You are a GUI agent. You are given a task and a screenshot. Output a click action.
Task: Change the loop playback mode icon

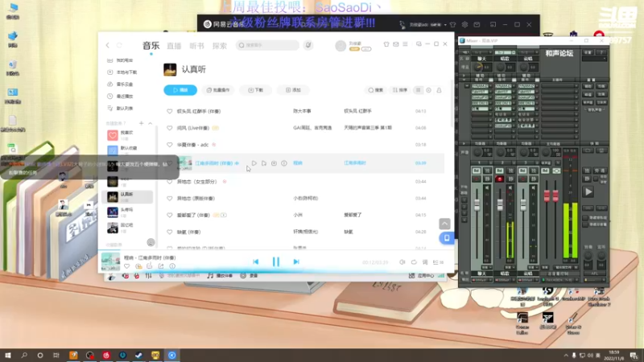pyautogui.click(x=414, y=262)
